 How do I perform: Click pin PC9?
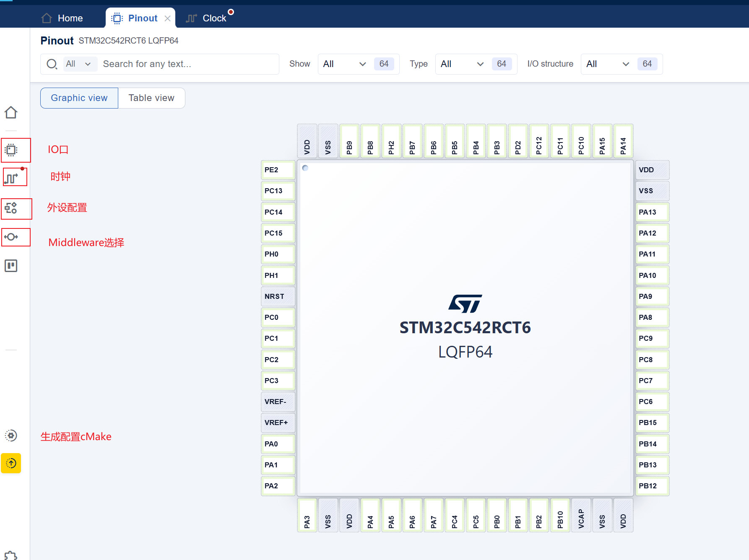pyautogui.click(x=653, y=338)
